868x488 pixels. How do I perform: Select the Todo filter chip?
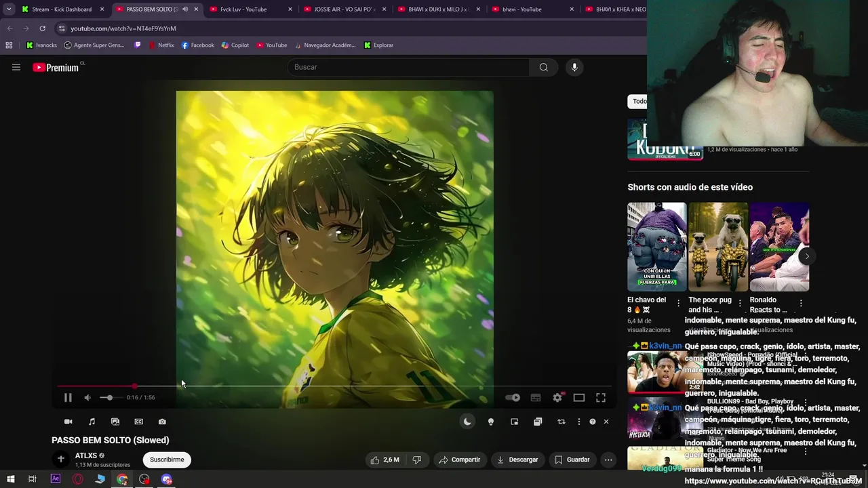(x=637, y=101)
